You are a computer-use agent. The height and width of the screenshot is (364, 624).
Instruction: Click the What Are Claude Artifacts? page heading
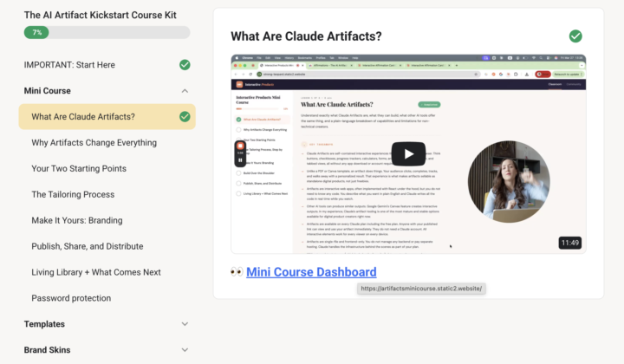coord(306,36)
